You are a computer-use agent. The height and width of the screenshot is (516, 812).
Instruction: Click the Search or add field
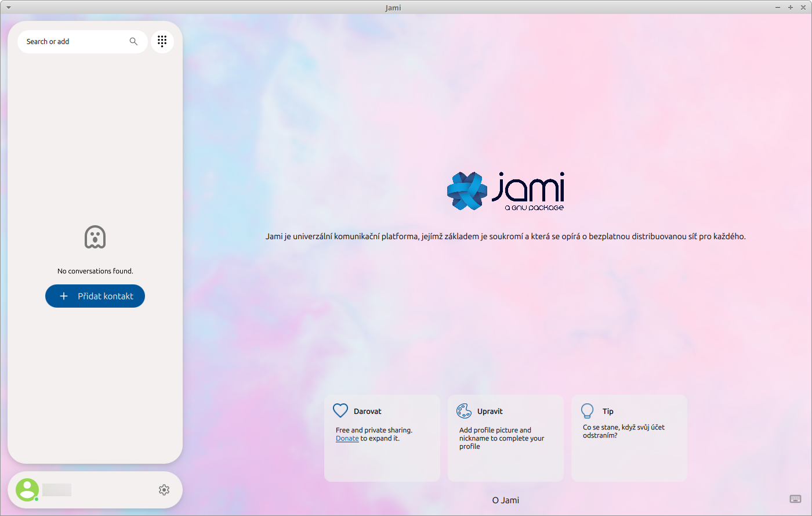coord(82,42)
